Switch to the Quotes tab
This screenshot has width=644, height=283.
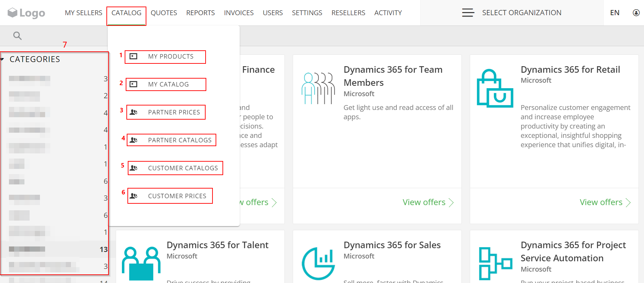coord(164,13)
